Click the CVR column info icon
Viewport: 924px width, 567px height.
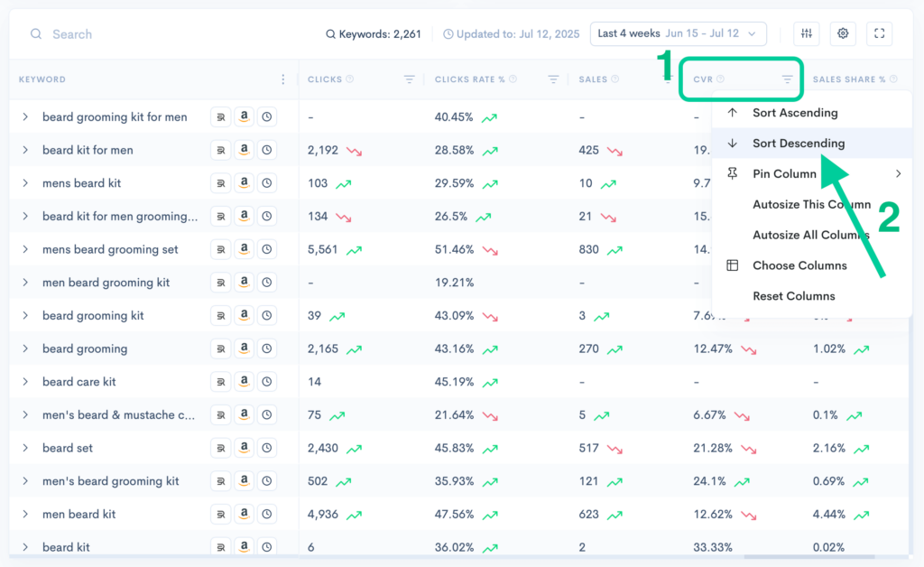click(x=720, y=79)
